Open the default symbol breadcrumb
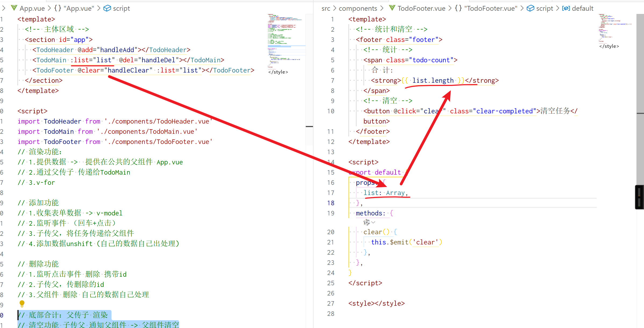The height and width of the screenshot is (328, 644). point(582,8)
